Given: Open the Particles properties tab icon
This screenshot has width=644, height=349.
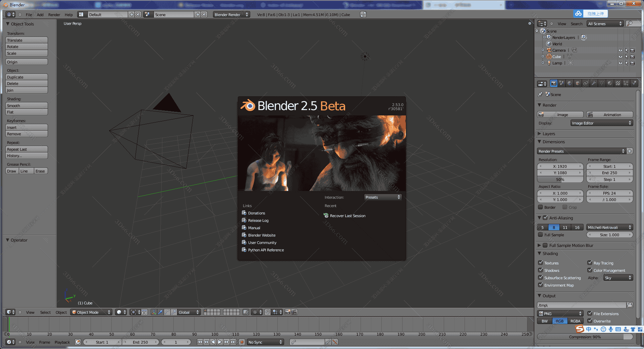Looking at the screenshot, I should 626,83.
